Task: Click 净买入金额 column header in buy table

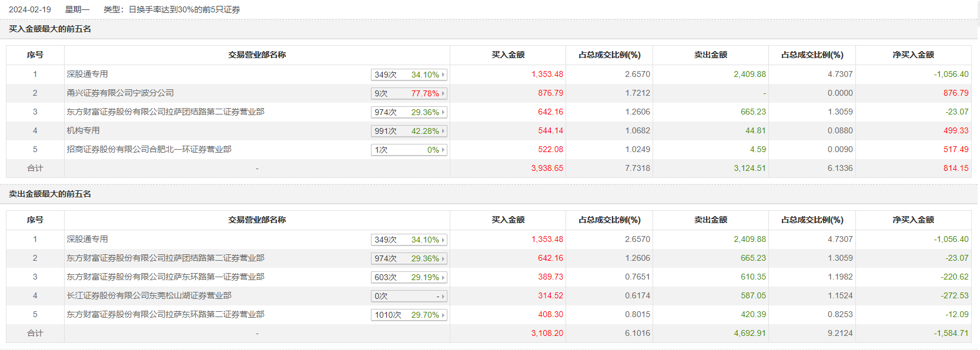Action: [x=913, y=55]
